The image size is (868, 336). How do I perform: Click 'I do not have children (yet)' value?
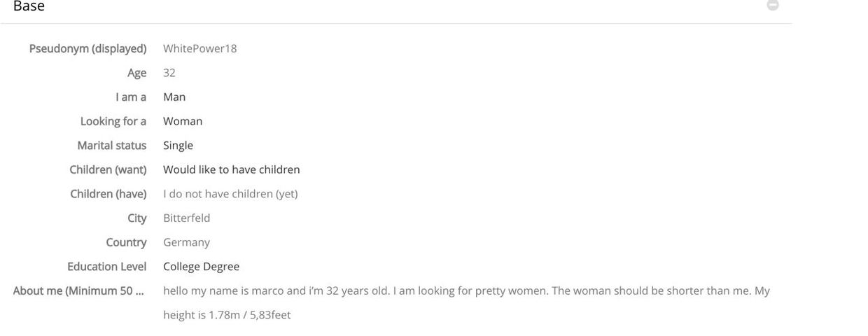tap(230, 194)
